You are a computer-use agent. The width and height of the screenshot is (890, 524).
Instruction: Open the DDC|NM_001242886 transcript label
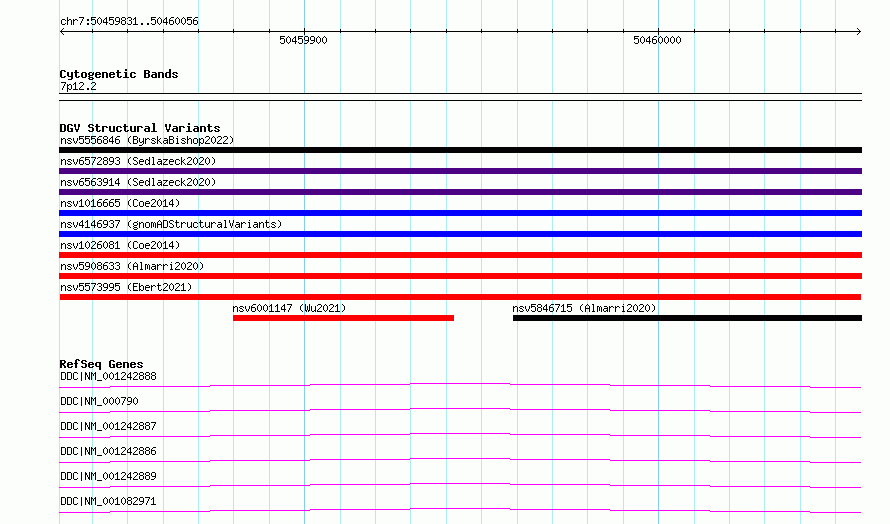click(108, 451)
